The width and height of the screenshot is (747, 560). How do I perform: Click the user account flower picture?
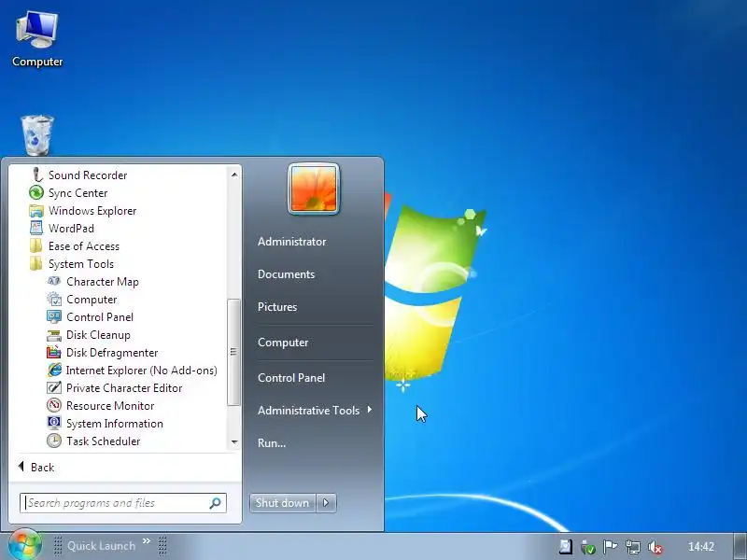point(314,189)
